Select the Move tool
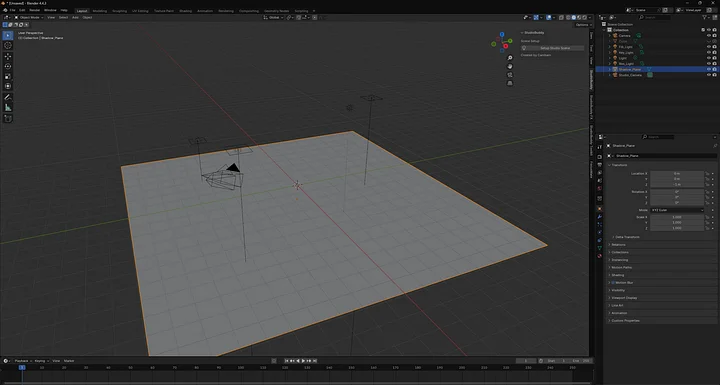The width and height of the screenshot is (720, 385). [x=8, y=57]
